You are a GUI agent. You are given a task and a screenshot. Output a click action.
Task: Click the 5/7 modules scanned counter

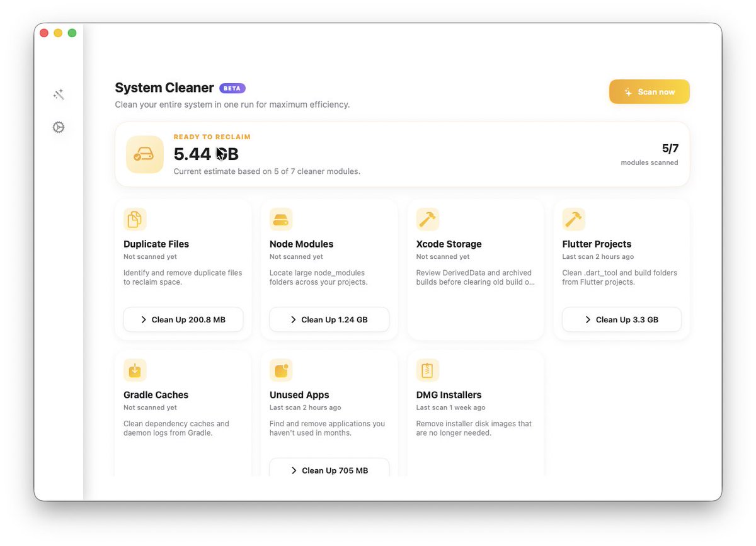pos(670,149)
